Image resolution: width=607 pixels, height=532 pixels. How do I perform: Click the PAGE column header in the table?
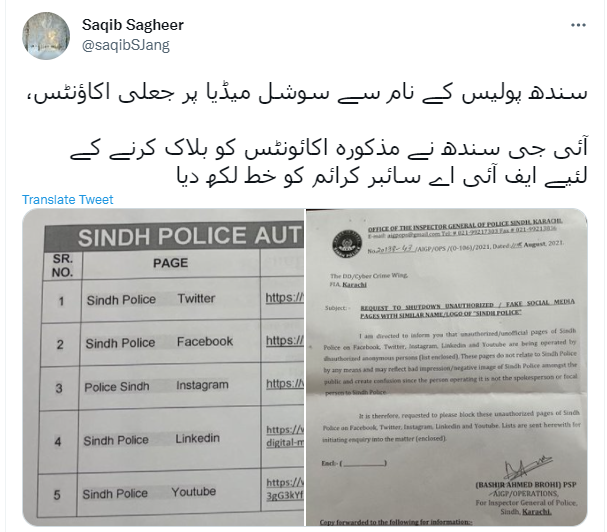(170, 263)
